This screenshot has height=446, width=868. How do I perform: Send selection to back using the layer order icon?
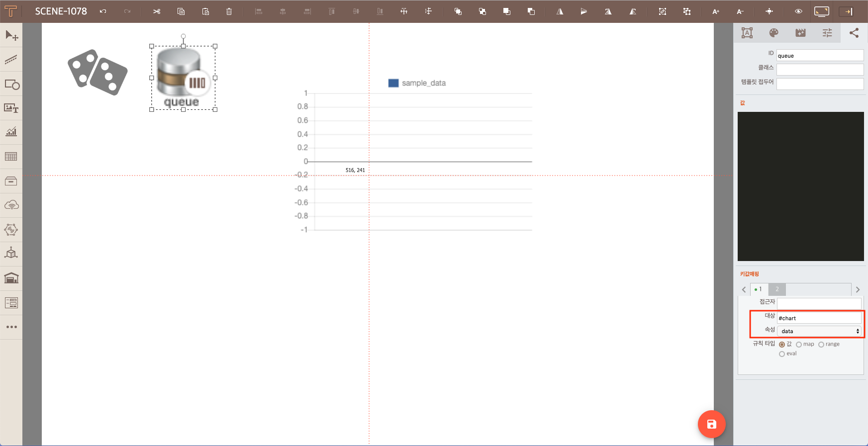(482, 11)
